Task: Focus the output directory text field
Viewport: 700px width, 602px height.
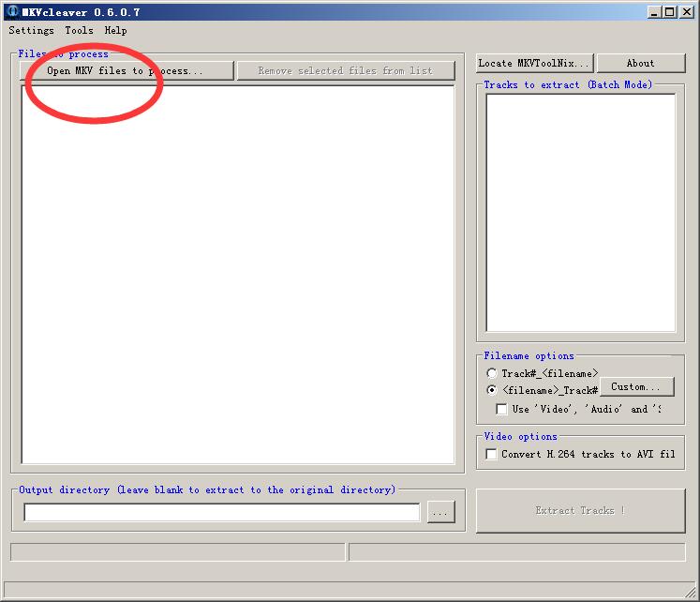Action: point(222,512)
